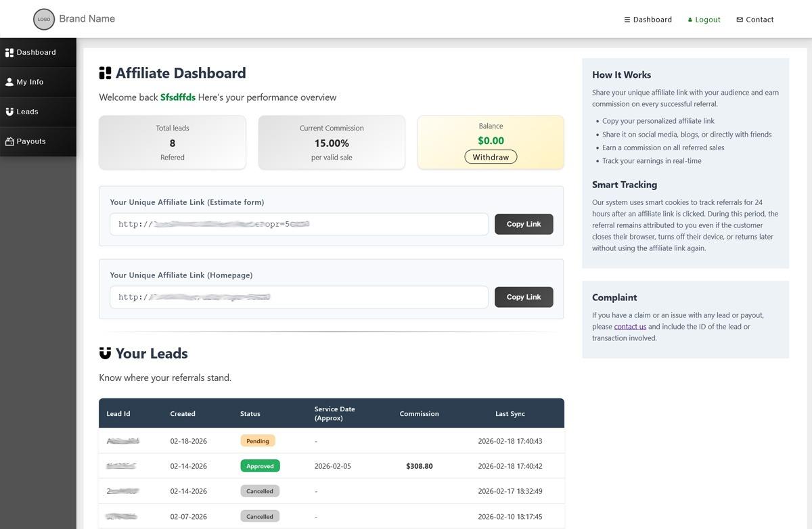Screen dimensions: 812x529
Task: Click the brand logo circle
Action: pos(43,19)
